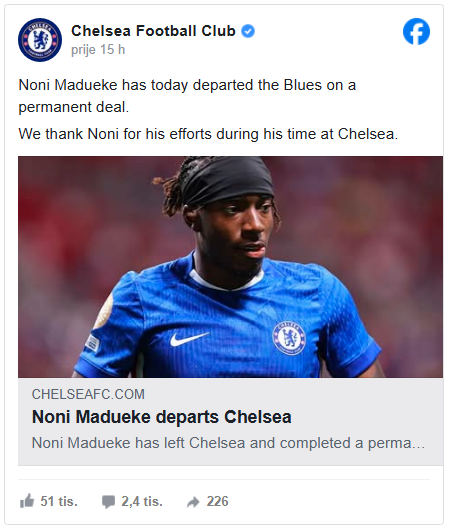
Task: Click the Chelsea badge on the jersey
Action: click(289, 338)
